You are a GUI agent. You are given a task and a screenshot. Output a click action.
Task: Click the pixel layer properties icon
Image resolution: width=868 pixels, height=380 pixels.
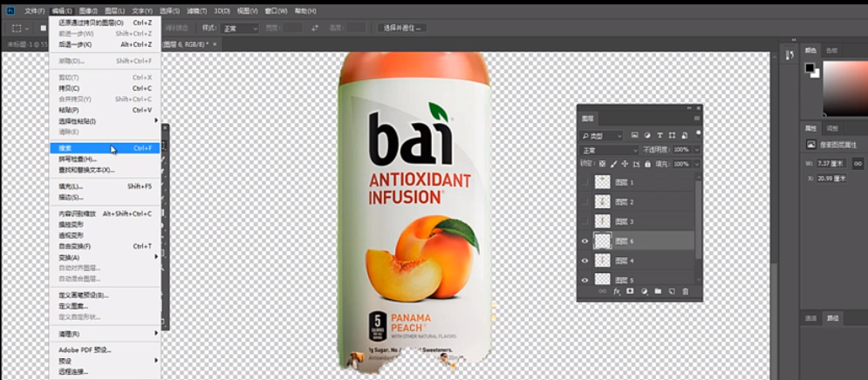pos(811,145)
